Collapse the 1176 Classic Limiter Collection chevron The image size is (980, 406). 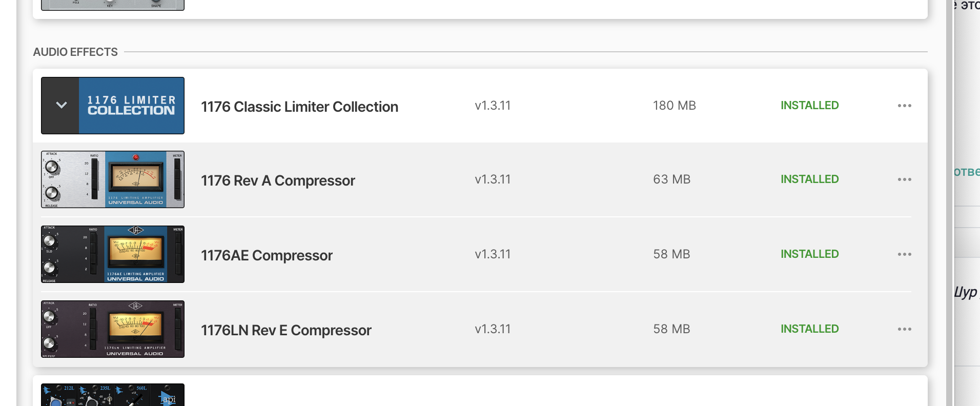(x=61, y=106)
